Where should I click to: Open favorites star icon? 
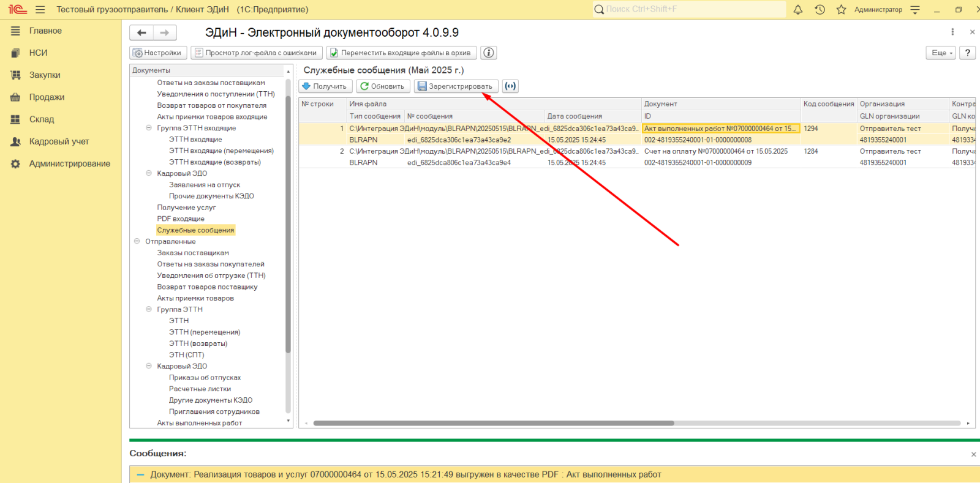click(841, 10)
